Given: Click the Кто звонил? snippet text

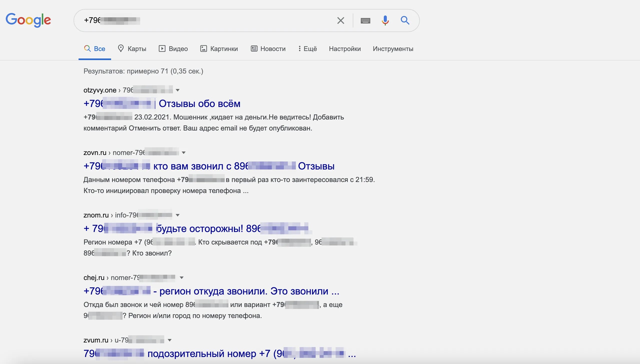Looking at the screenshot, I should pyautogui.click(x=152, y=253).
